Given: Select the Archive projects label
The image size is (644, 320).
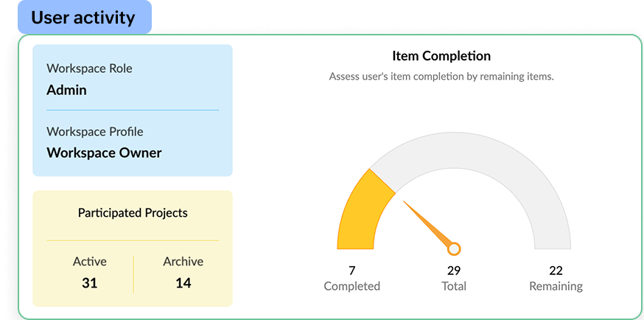Looking at the screenshot, I should tap(183, 262).
